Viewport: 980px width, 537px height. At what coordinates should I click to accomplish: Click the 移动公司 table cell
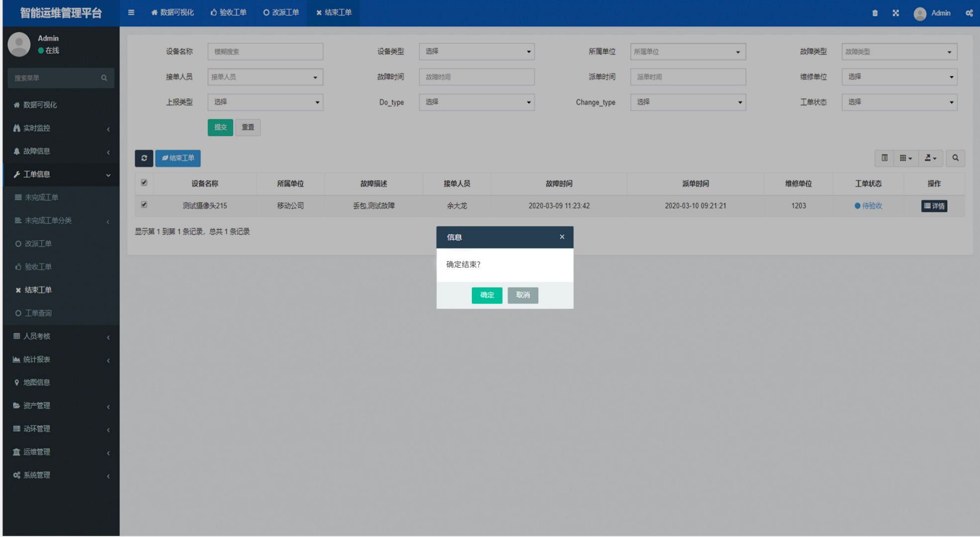point(290,206)
